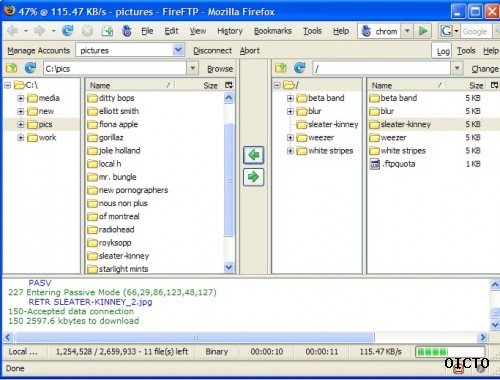
Task: Open the account selection dropdown
Action: (178, 50)
